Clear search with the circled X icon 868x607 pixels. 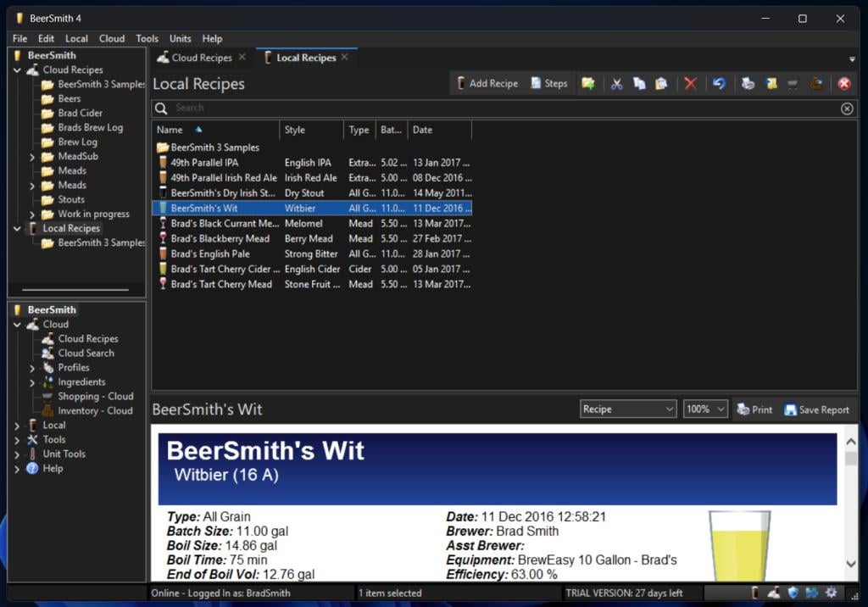point(847,109)
